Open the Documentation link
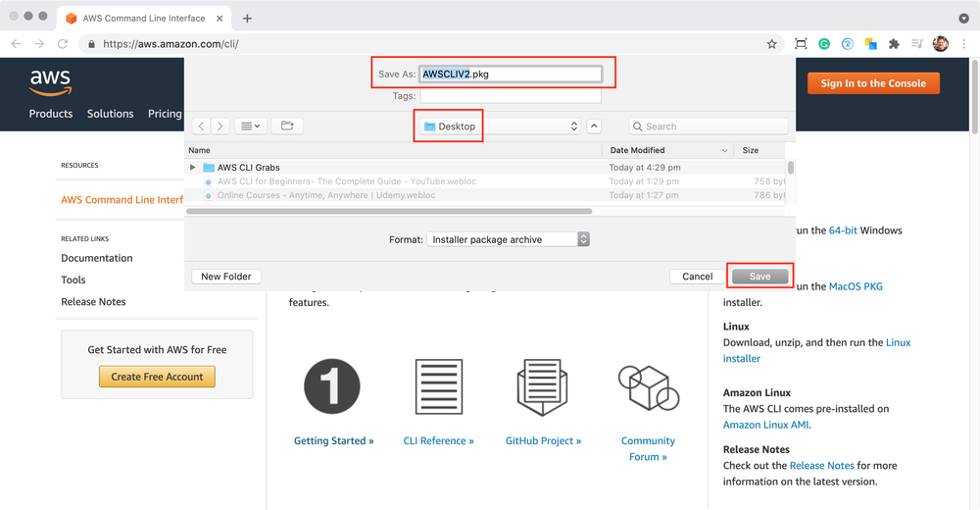 pos(97,258)
